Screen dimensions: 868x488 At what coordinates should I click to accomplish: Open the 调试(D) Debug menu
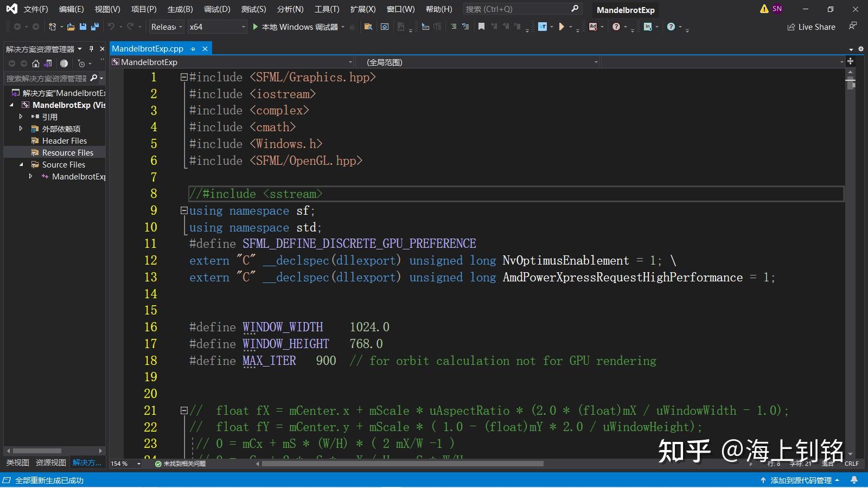217,9
